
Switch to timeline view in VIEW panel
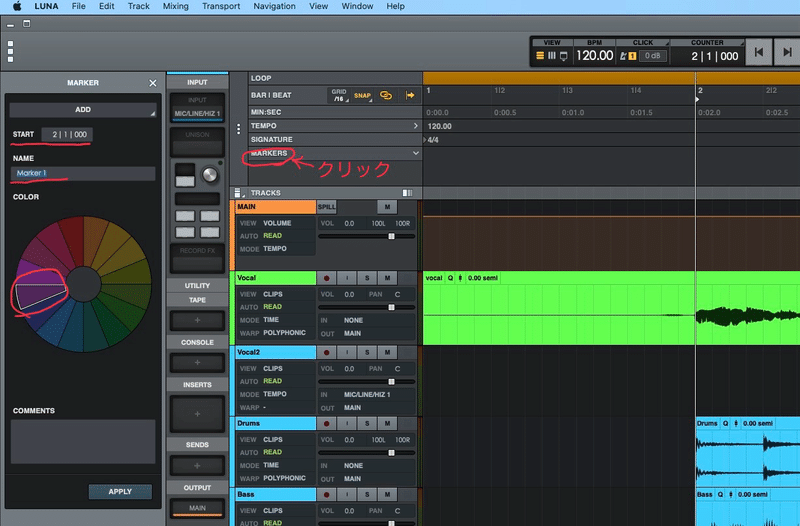tap(540, 56)
